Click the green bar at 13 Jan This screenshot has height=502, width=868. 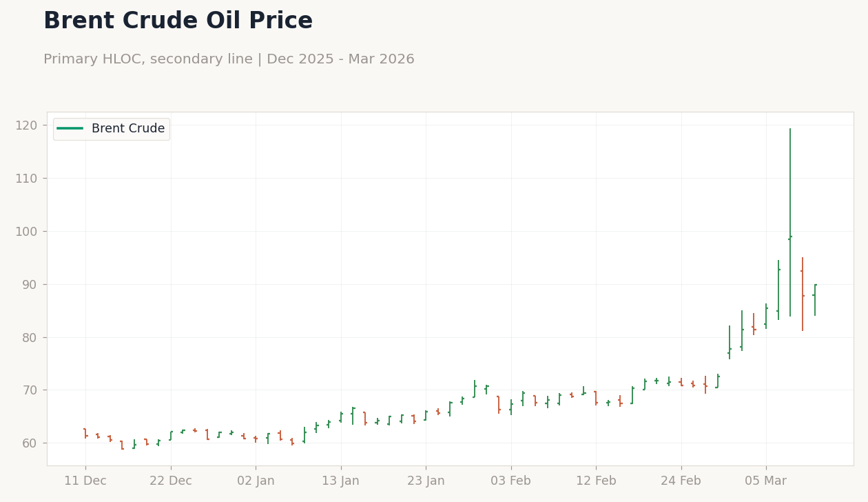pos(341,417)
